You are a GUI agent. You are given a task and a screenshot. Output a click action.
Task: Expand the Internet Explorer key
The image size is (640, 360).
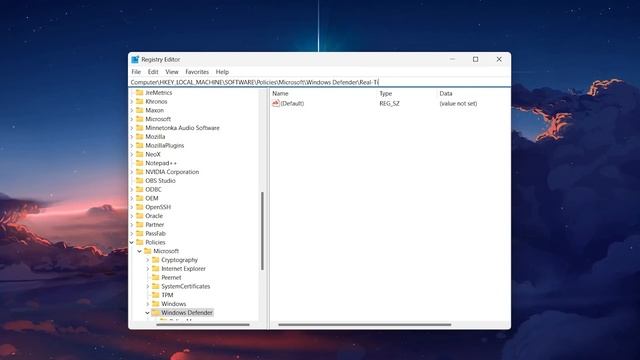147,269
